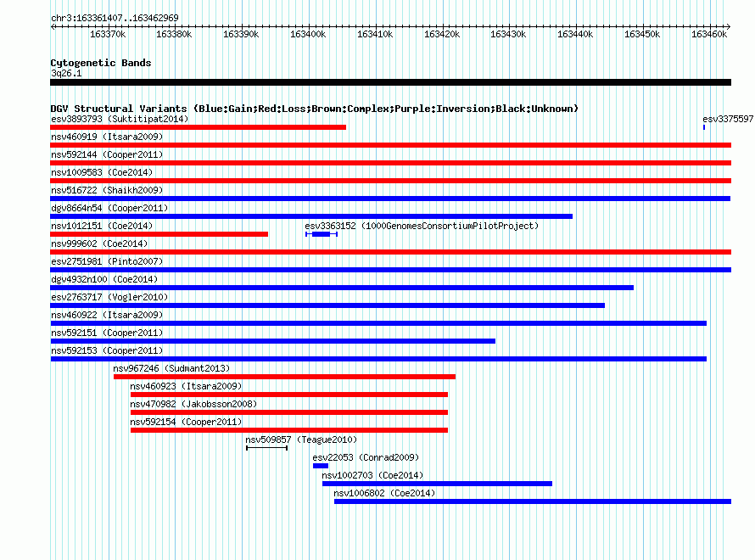Screen dimensions: 755x560
Task: Open nsv509857 (Teague2010) label
Action: (x=301, y=440)
